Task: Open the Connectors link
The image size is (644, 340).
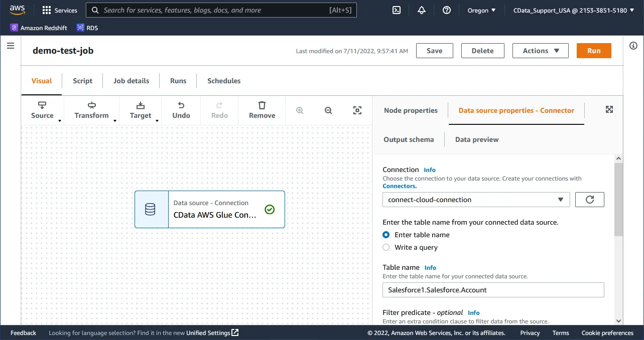Action: click(399, 186)
